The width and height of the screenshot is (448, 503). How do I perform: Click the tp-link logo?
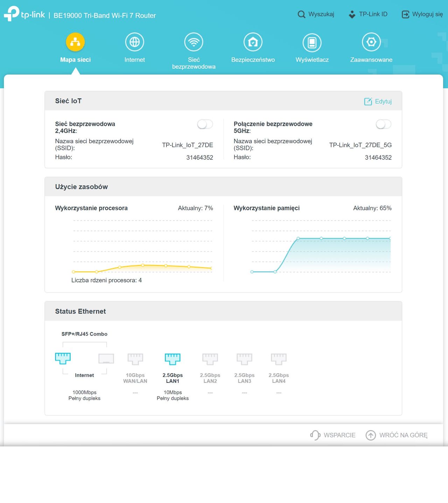[x=24, y=14]
